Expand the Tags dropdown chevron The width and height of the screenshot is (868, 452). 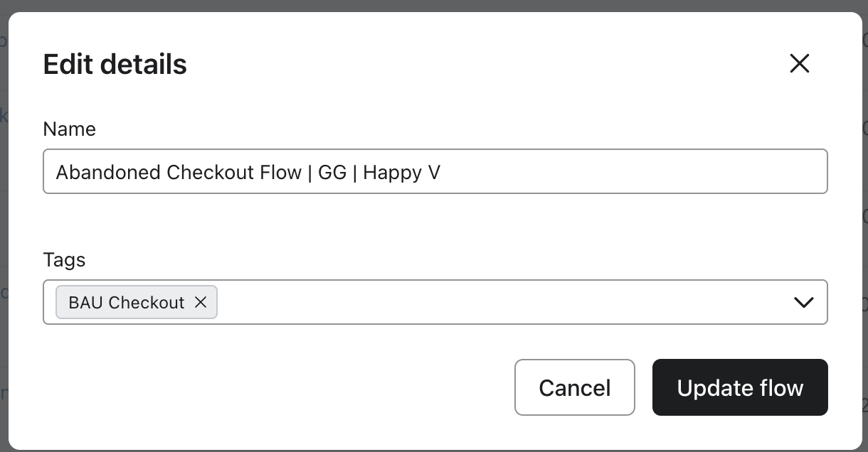(803, 302)
